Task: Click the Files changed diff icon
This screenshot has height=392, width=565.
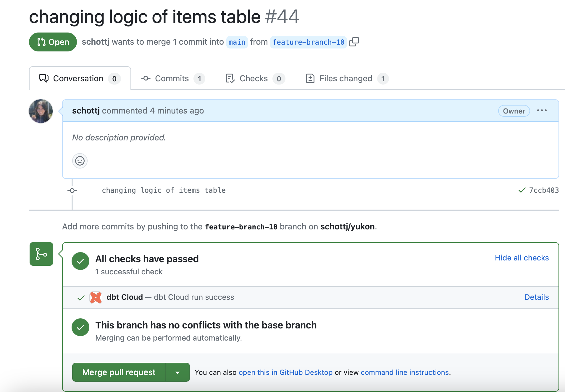Action: [310, 78]
